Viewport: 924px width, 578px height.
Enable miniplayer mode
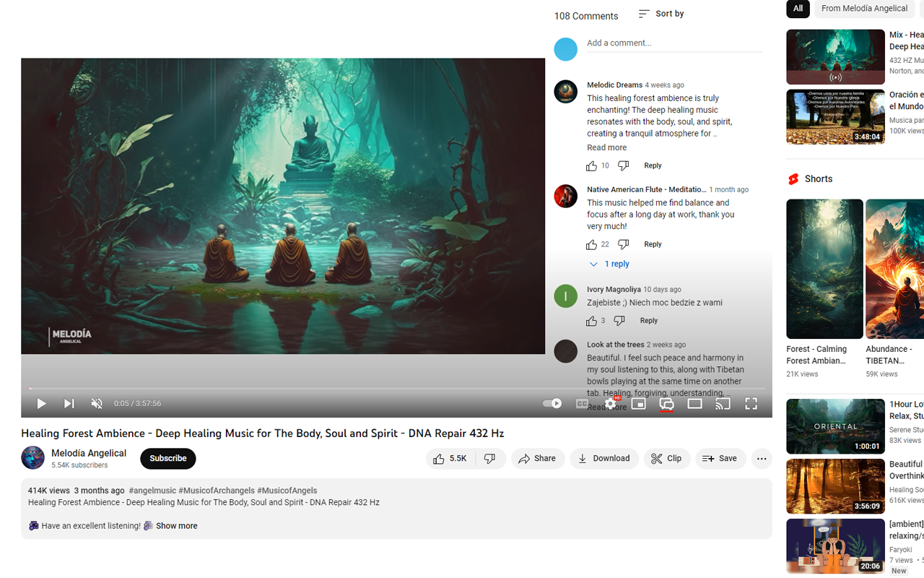coord(638,403)
